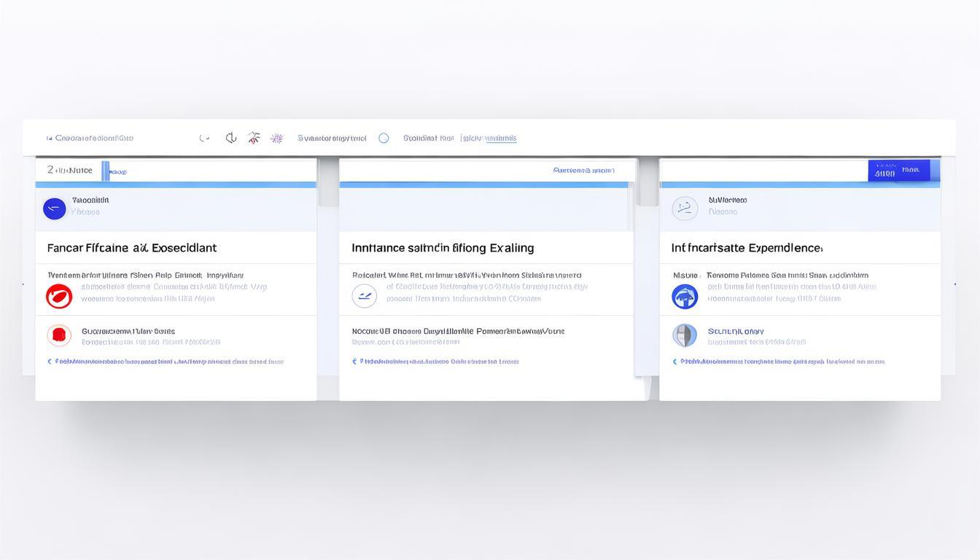Screen dimensions: 980x560
Task: Click the blue text link in middle card header
Action: click(583, 171)
